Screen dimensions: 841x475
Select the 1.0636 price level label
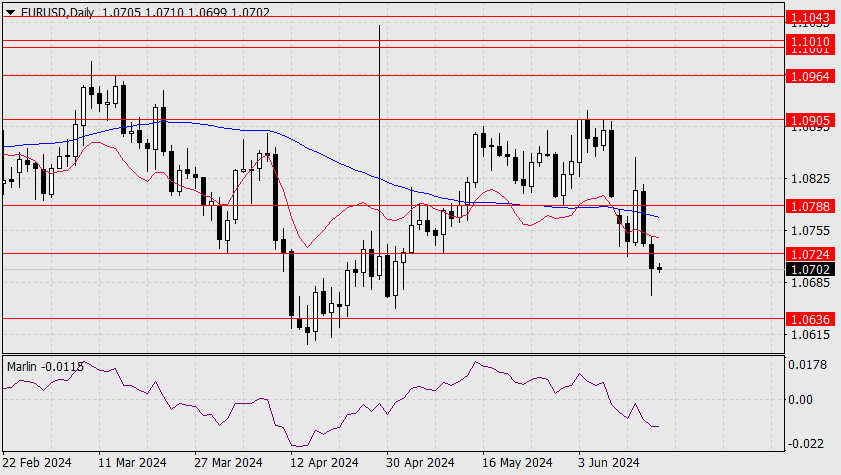coord(810,320)
